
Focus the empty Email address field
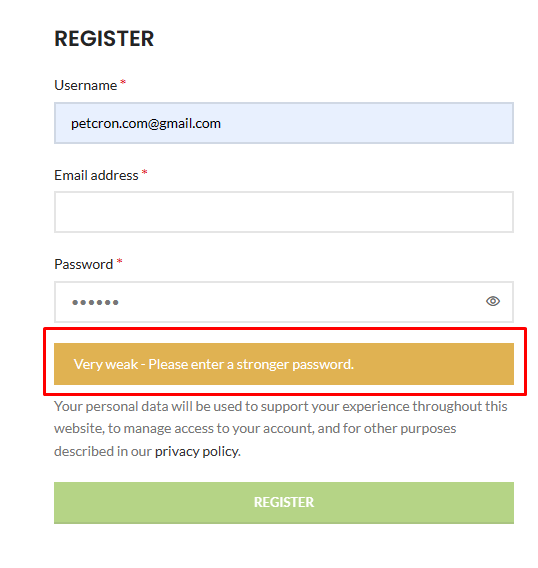(284, 212)
